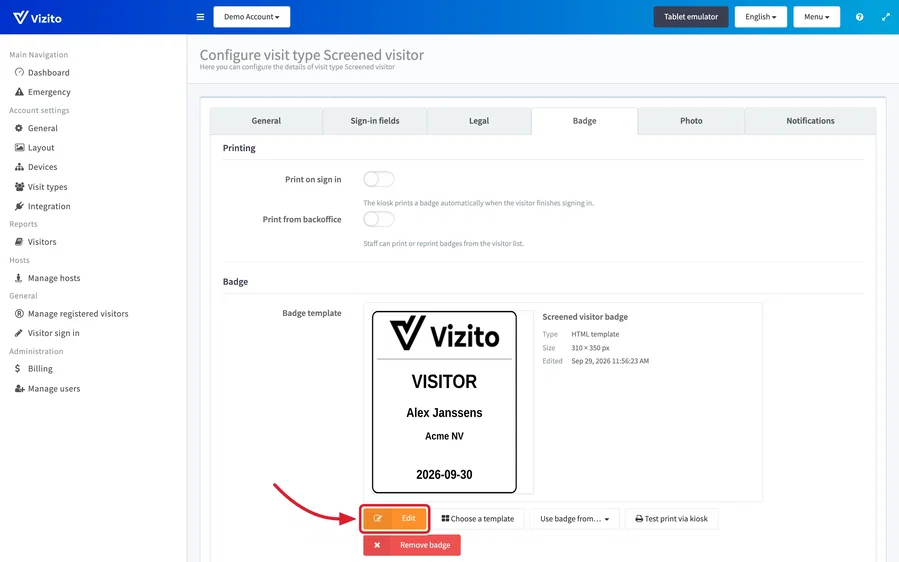Image resolution: width=899 pixels, height=562 pixels.
Task: Click the Emergency warning triangle icon
Action: 19,92
